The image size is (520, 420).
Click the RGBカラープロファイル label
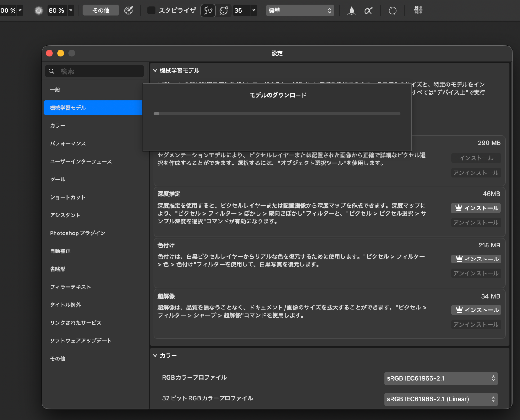click(x=194, y=378)
